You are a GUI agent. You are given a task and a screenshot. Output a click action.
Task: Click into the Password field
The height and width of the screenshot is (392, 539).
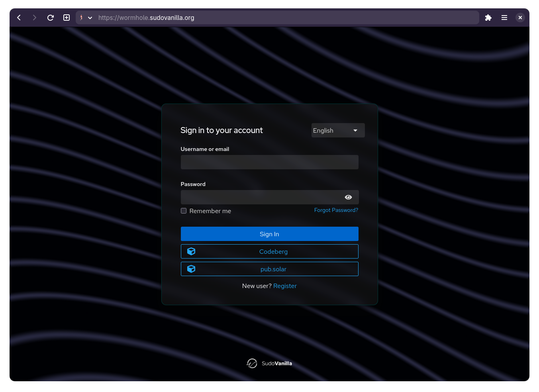(261, 197)
